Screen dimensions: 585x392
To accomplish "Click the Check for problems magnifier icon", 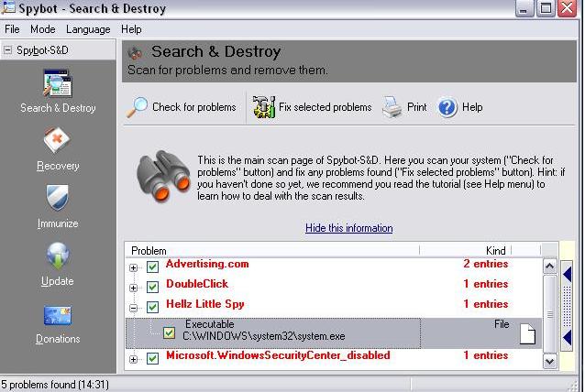I will (137, 107).
